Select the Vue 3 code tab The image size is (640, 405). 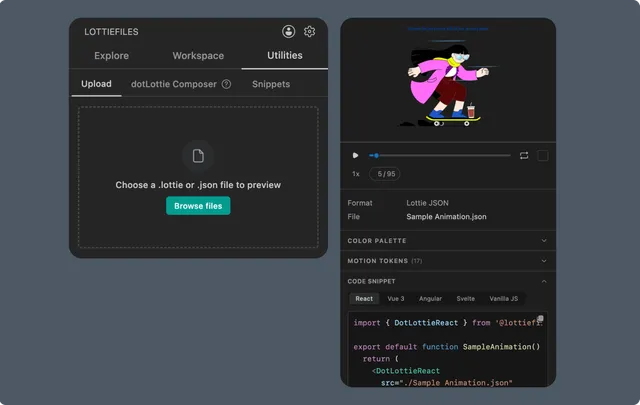(396, 299)
